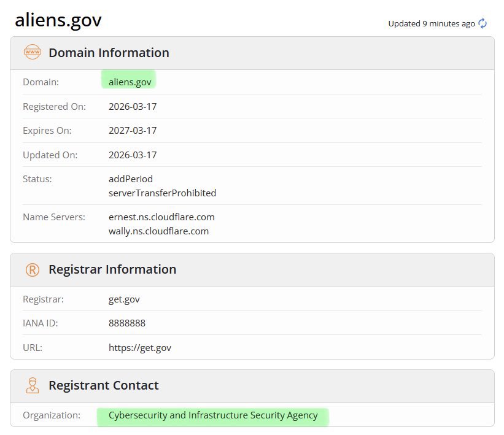Click the Updated On date 2026-03-17
The image size is (504, 435).
(133, 155)
